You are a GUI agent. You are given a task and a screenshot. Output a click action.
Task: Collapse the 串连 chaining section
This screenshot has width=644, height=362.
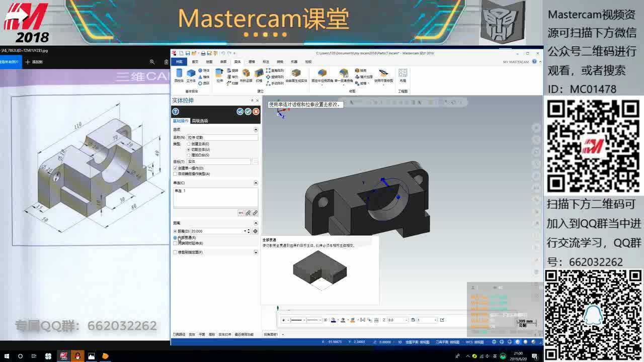click(256, 183)
